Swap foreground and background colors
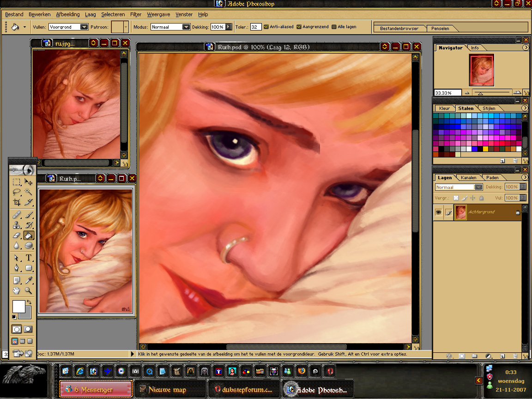 tap(29, 302)
